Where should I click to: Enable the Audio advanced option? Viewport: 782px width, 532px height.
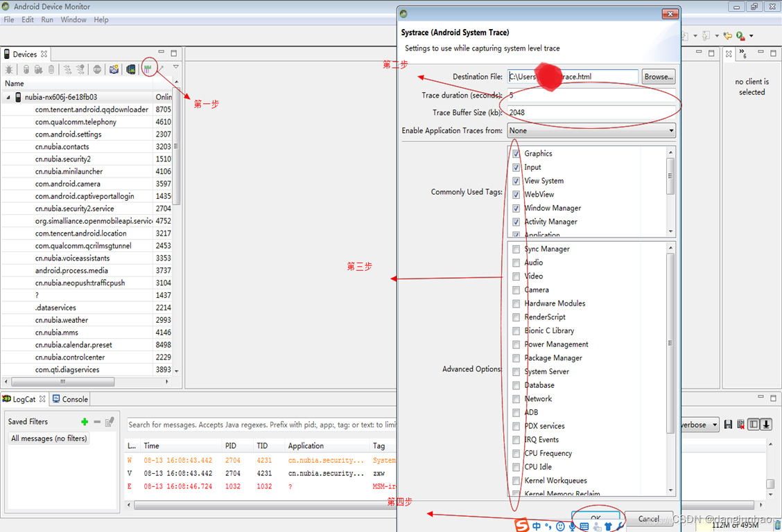tap(516, 262)
